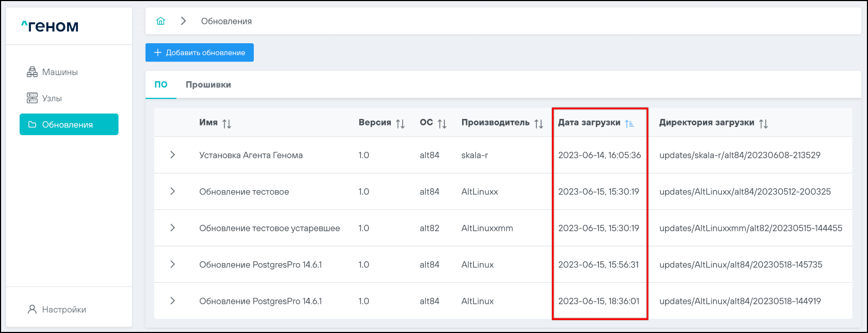Open Настройки at sidebar bottom
Image resolution: width=868 pixels, height=333 pixels.
(64, 310)
